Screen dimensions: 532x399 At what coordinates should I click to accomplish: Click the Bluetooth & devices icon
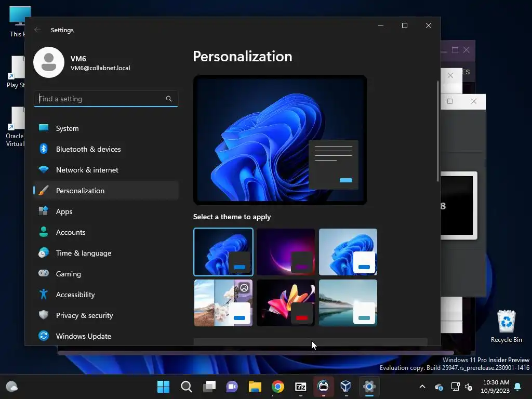[x=44, y=149]
